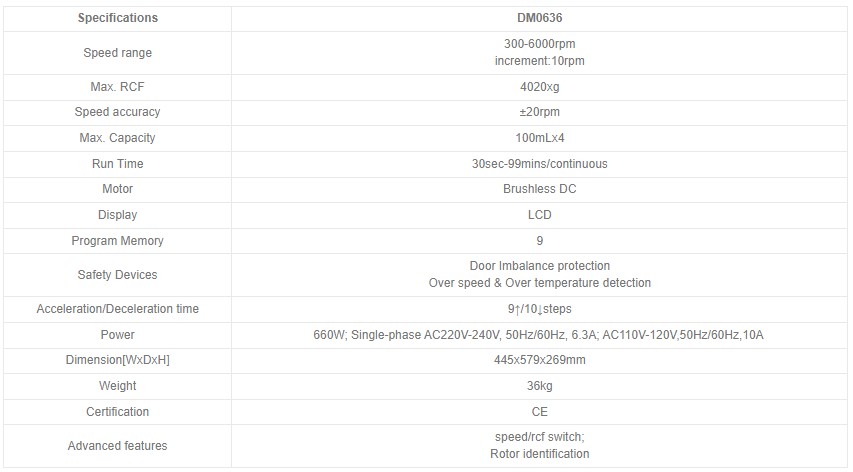The width and height of the screenshot is (853, 472).
Task: Click the 100mLx4 capacity value
Action: pyautogui.click(x=539, y=138)
